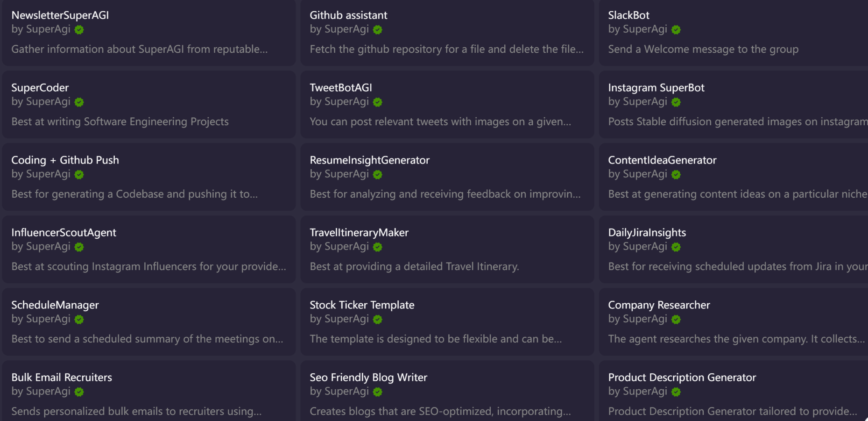The image size is (868, 421).
Task: Click verified badge under TravelItineraryMaker
Action: point(378,247)
